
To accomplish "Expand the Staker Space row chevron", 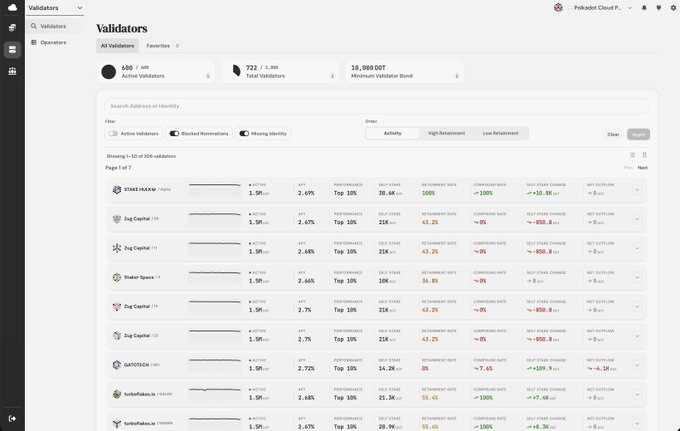I will pos(637,278).
